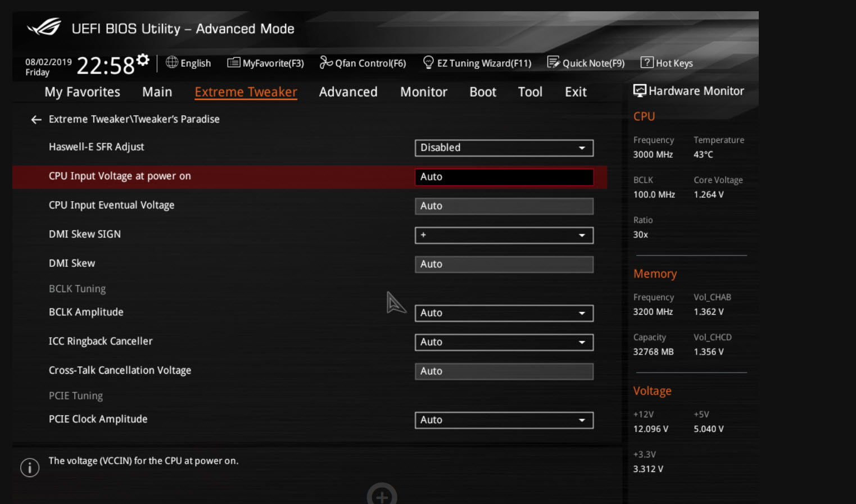Click the +5V 5.040 V reading
The width and height of the screenshot is (856, 504).
(709, 429)
